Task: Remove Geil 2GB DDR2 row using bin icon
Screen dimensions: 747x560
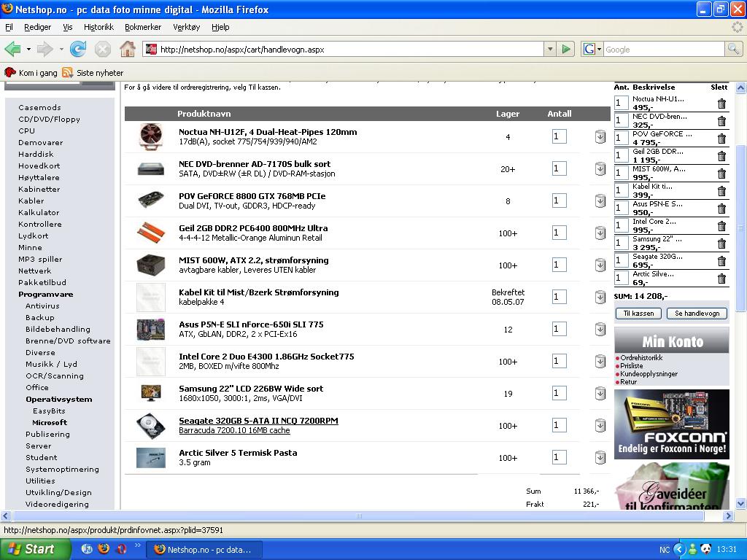Action: [600, 233]
